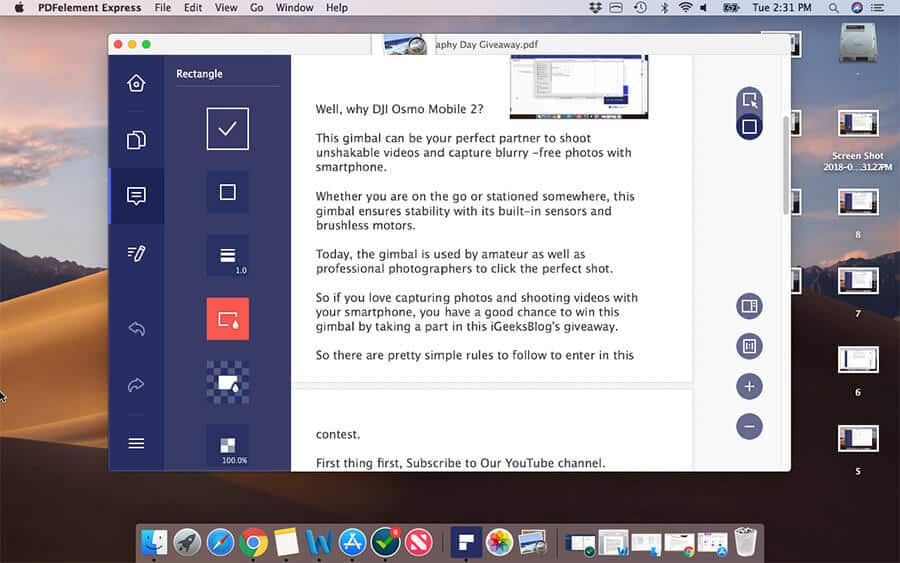Activate the selection cursor tool
The width and height of the screenshot is (900, 563).
[x=750, y=100]
